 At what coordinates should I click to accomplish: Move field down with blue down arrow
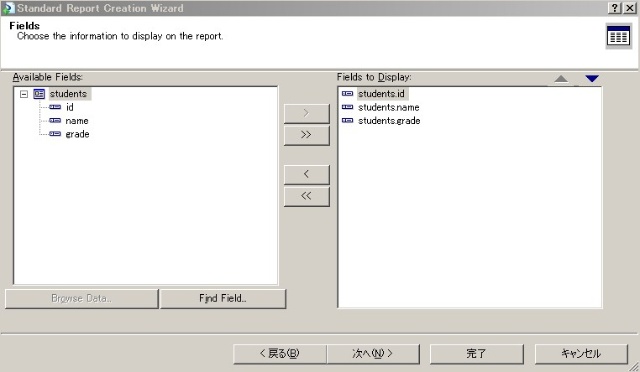592,78
